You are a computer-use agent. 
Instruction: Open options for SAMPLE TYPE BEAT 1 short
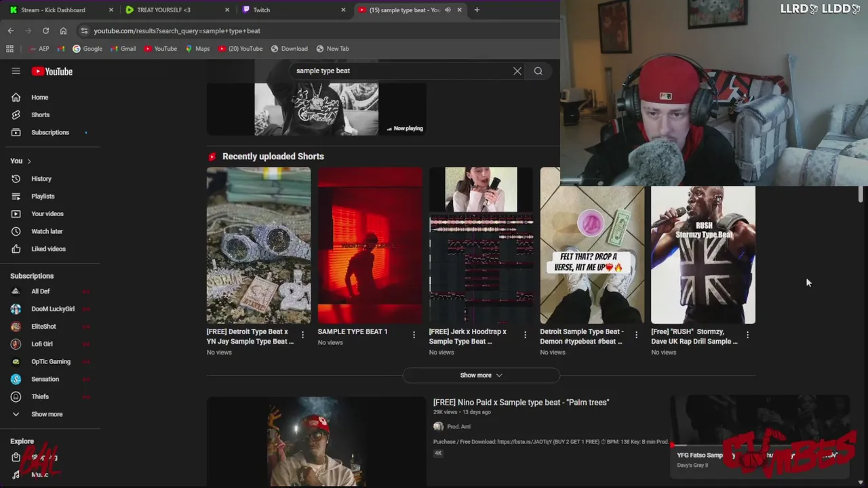tap(414, 335)
